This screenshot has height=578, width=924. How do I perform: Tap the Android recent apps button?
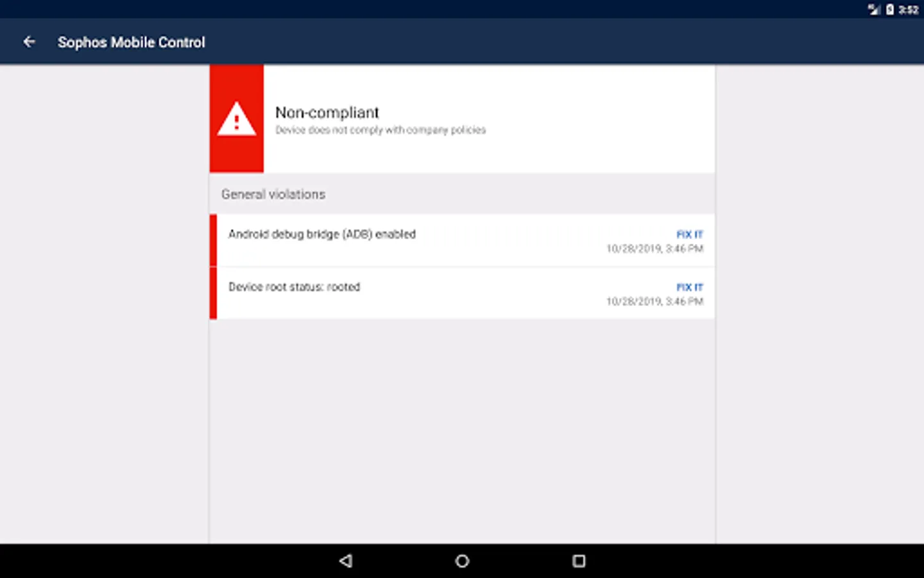[579, 561]
